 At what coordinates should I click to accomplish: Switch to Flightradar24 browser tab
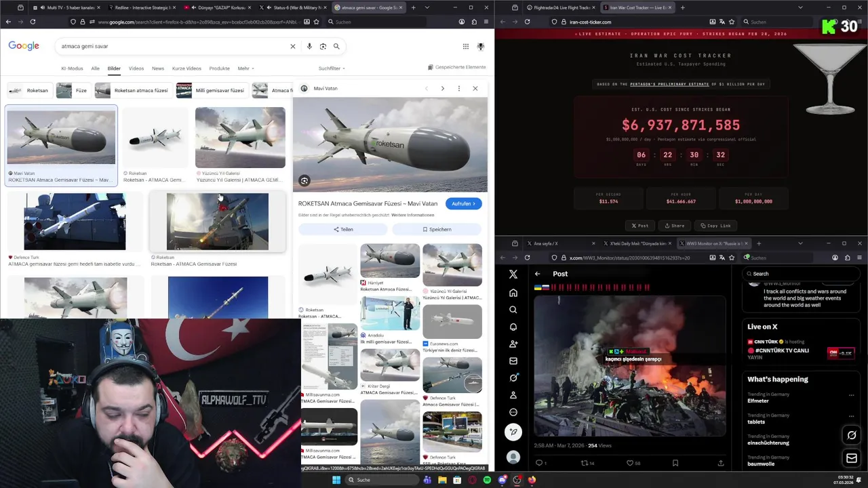pyautogui.click(x=560, y=7)
